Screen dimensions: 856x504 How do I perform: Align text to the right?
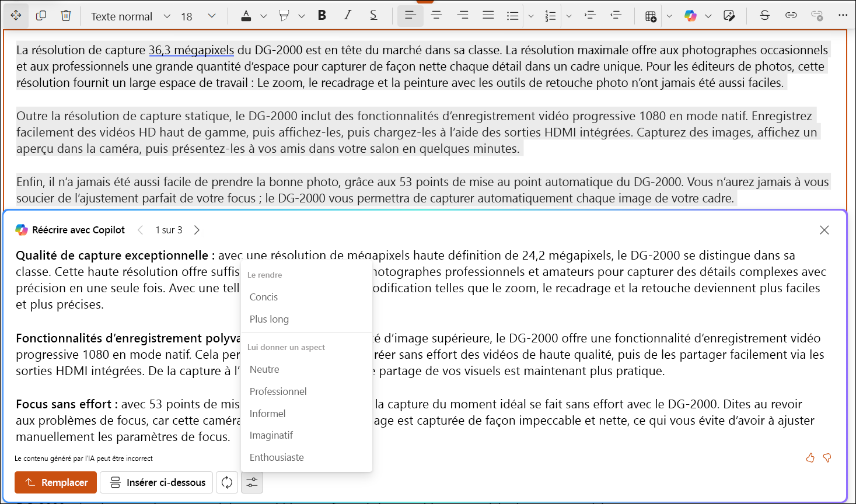[463, 16]
